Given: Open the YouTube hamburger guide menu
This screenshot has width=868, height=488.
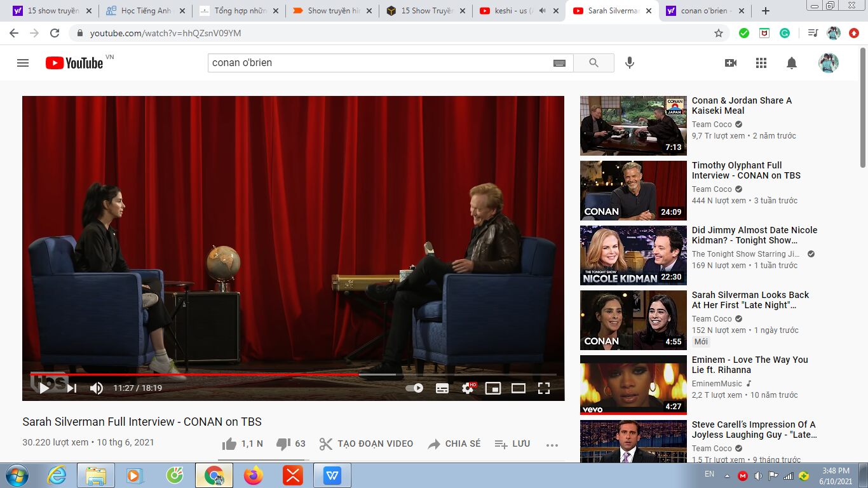Looking at the screenshot, I should click(x=23, y=63).
